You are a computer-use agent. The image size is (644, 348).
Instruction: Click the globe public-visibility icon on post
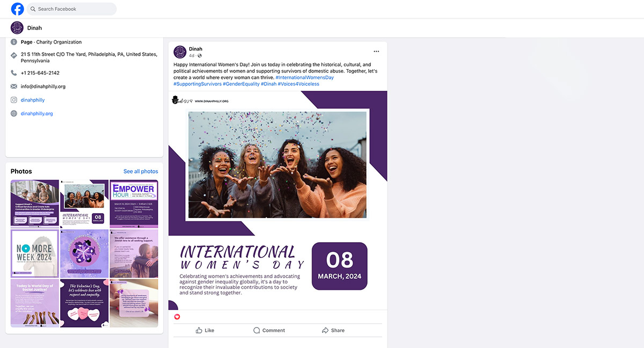point(200,56)
